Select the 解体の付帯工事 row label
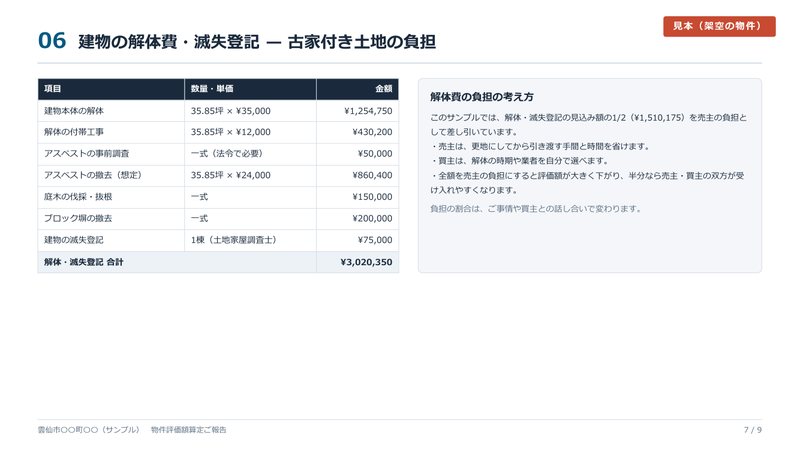Viewport: 800px width, 450px height. pyautogui.click(x=74, y=132)
